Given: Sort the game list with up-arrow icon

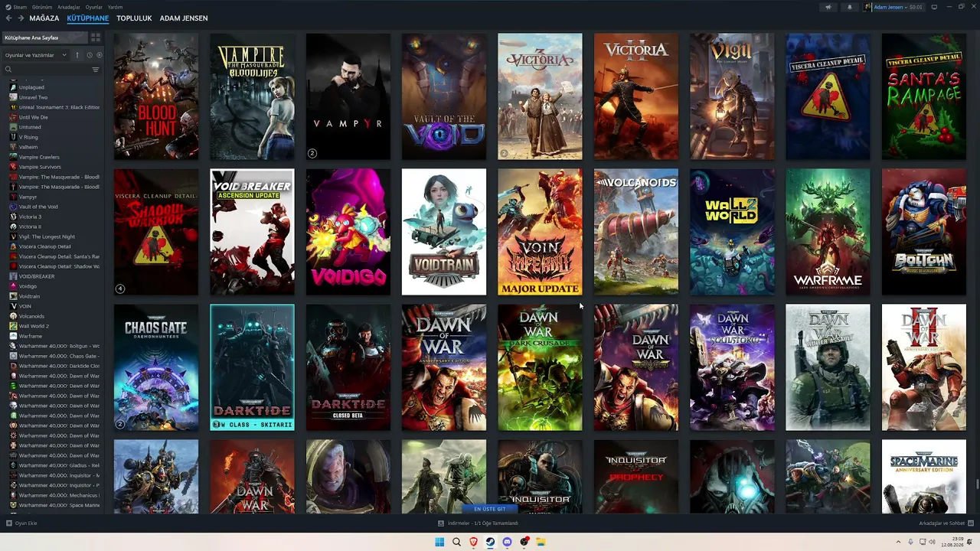Looking at the screenshot, I should click(79, 55).
